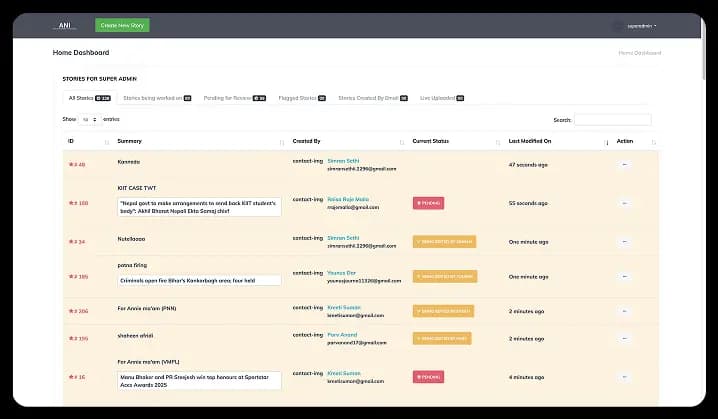This screenshot has width=718, height=419.
Task: Click the '4 minutes ago' timestamp
Action: pos(526,377)
